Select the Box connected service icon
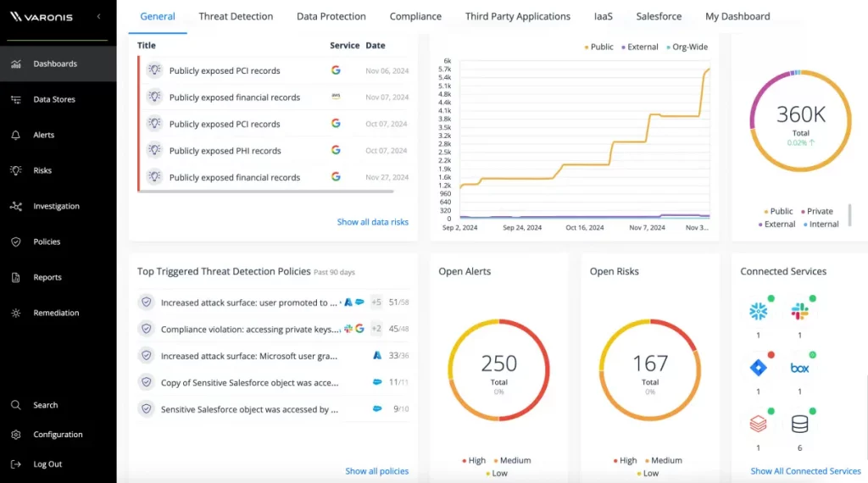 tap(799, 368)
